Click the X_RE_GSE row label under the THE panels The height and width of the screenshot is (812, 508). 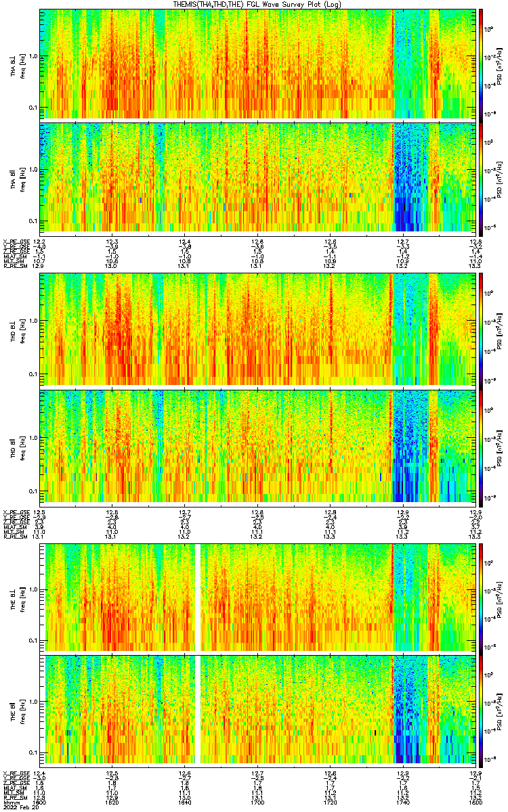(15, 773)
